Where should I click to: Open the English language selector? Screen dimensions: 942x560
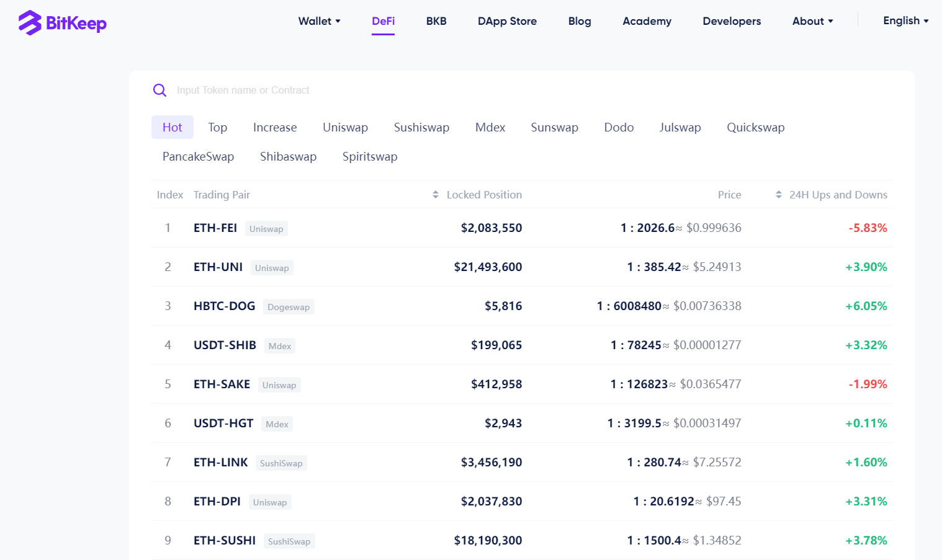coord(906,20)
